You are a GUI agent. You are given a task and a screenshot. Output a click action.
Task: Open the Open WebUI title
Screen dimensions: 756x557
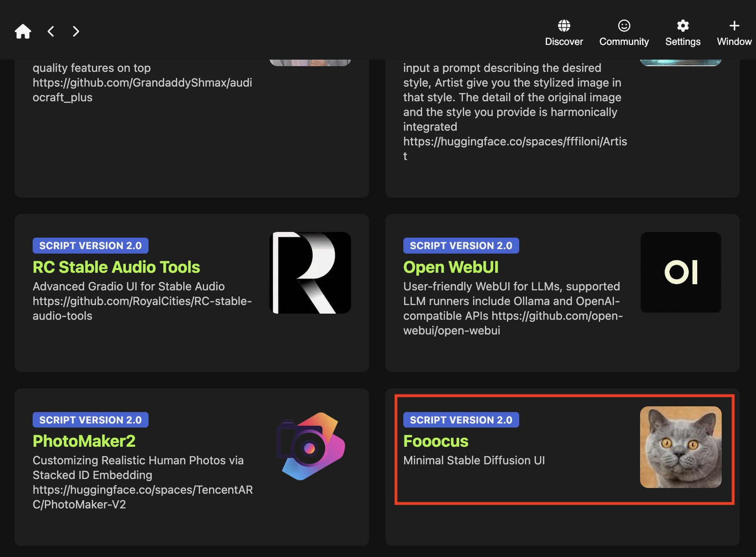point(451,267)
